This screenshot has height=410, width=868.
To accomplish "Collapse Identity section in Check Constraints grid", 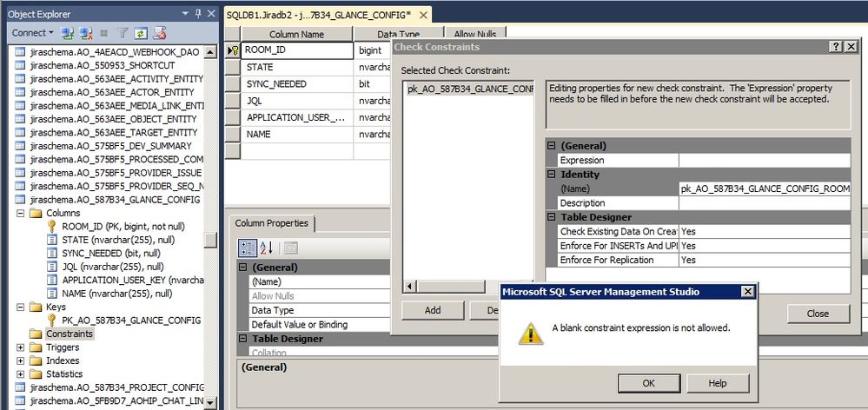I will click(552, 175).
